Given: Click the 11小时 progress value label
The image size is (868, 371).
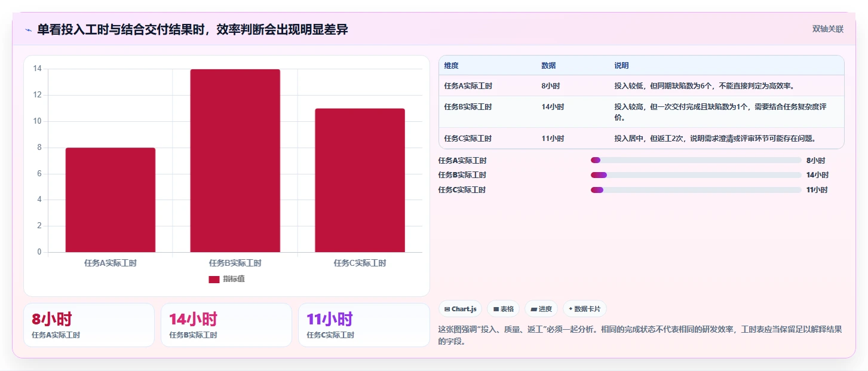Looking at the screenshot, I should pyautogui.click(x=817, y=190).
